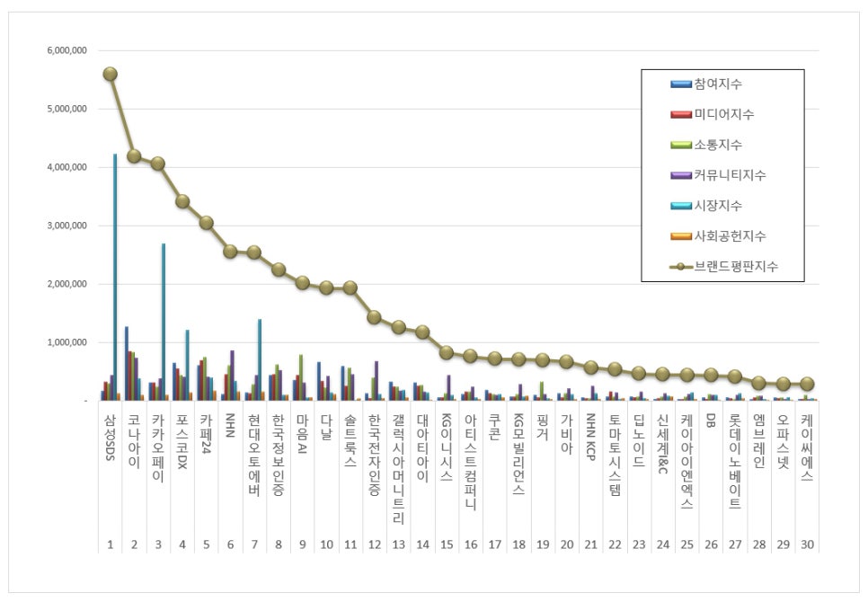Click the 한국정보인증 company label

[x=279, y=455]
